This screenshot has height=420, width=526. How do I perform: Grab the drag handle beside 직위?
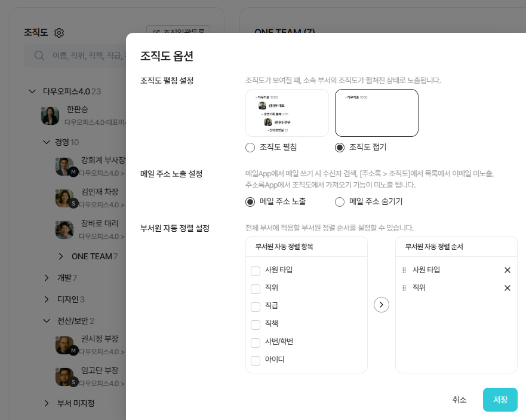[x=404, y=288]
